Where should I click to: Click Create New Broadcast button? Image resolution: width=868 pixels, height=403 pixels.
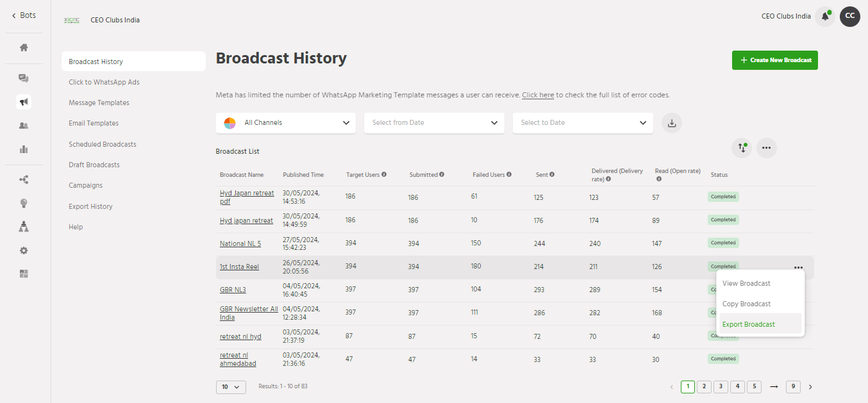(x=774, y=60)
